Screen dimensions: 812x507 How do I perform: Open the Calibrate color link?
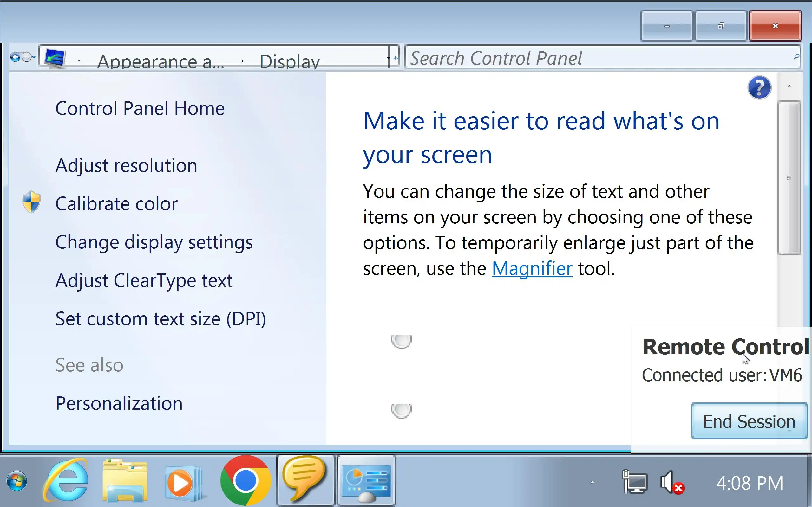(x=116, y=204)
